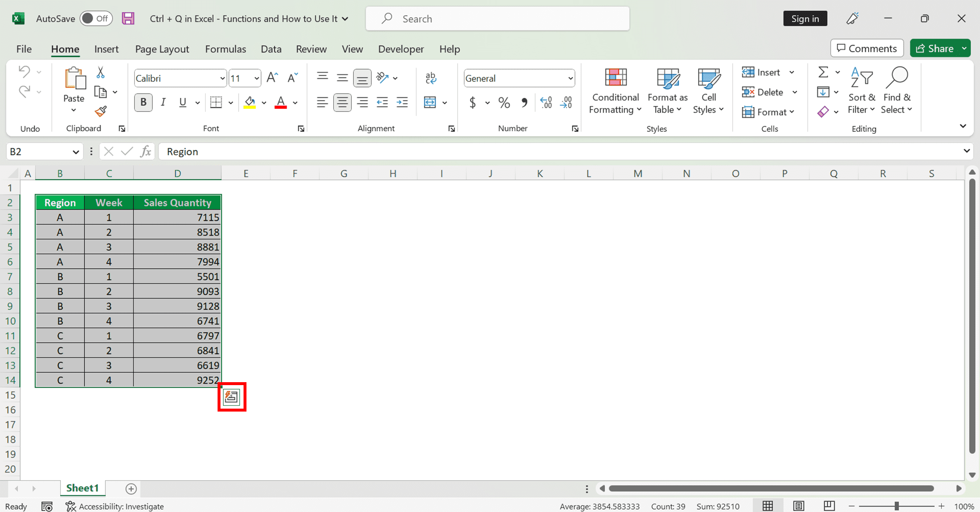980x512 pixels.
Task: Open Cell Styles dropdown
Action: coord(709,91)
